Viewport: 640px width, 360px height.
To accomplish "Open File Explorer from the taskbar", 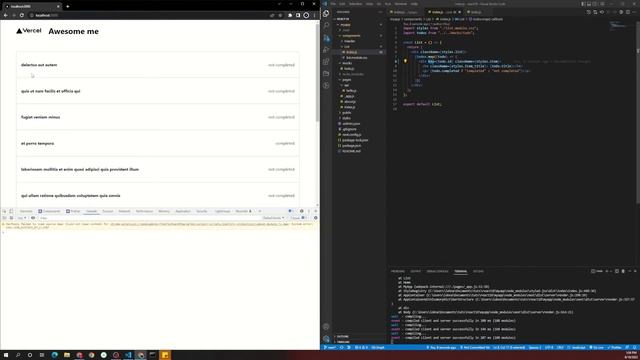I will click(67, 355).
